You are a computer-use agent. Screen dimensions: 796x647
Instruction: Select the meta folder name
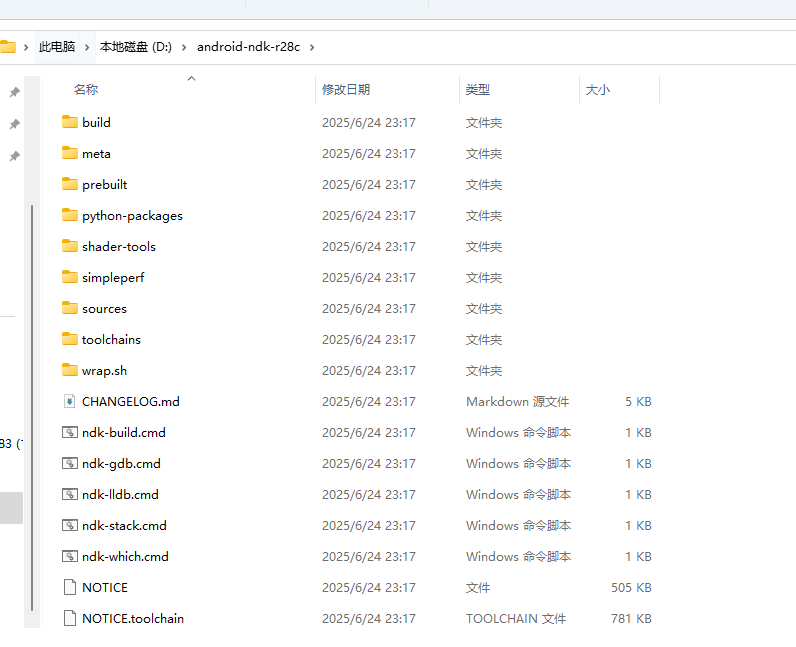[x=96, y=153]
